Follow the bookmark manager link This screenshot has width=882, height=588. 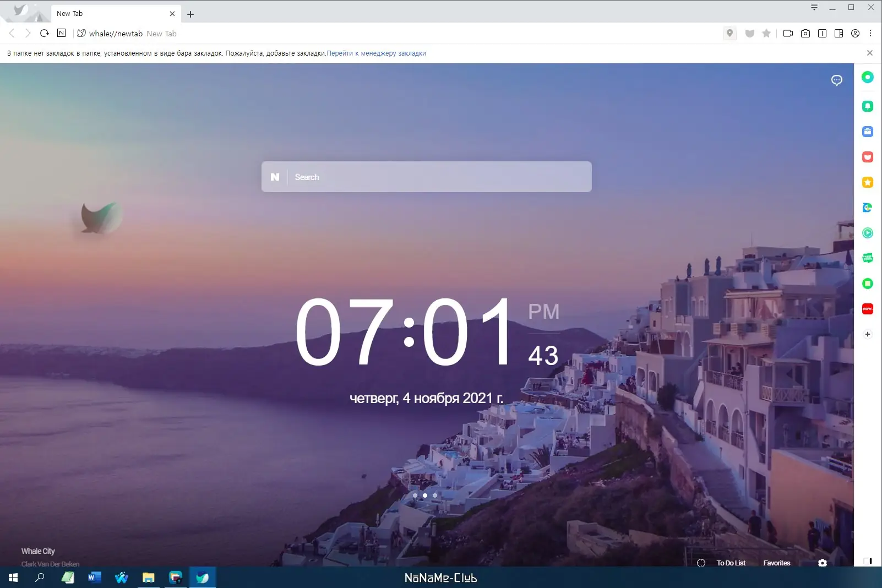(376, 53)
